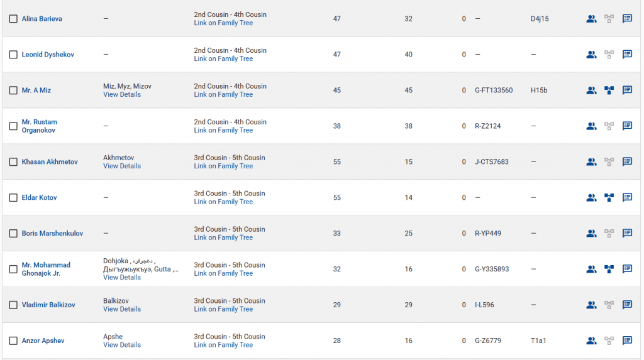This screenshot has height=360, width=644.
Task: Open Leonid Dyshekov's profile name link
Action: (48, 55)
